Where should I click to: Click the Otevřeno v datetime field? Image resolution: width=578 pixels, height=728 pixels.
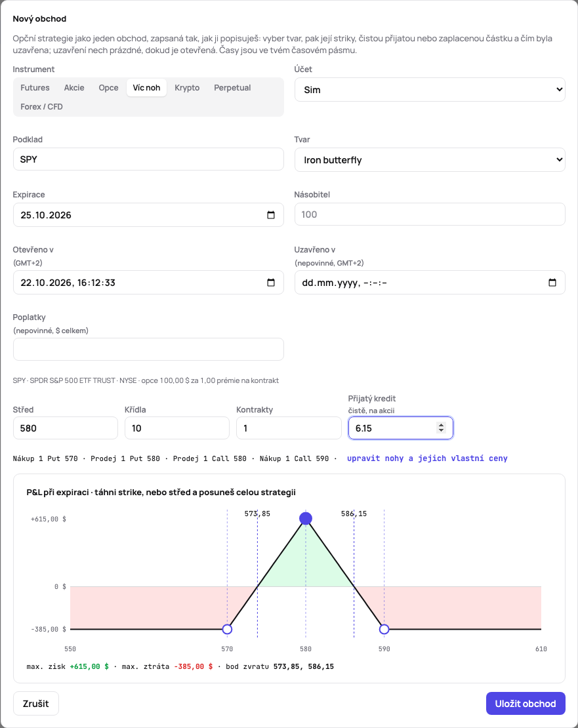coord(148,283)
